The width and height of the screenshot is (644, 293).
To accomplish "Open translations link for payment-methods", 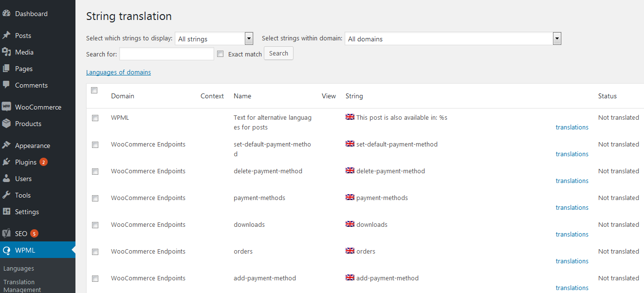I will coord(572,207).
